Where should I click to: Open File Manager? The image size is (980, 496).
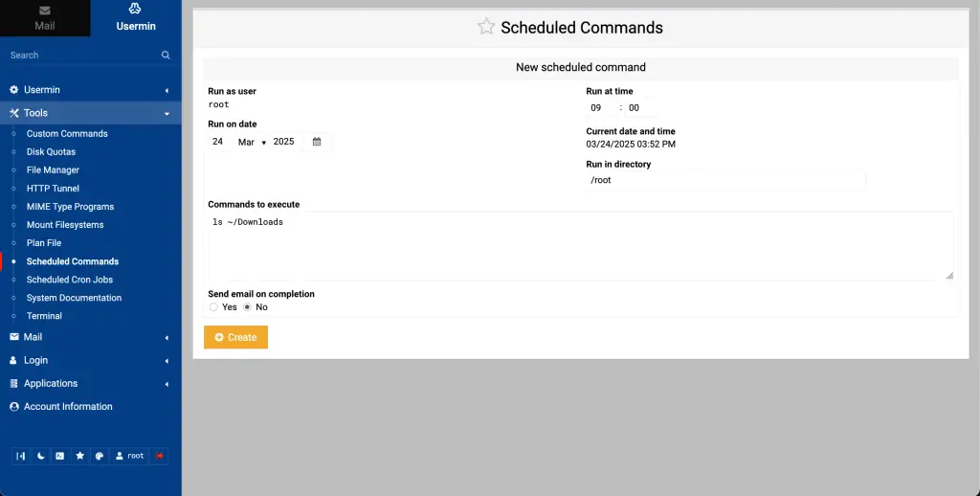click(54, 170)
